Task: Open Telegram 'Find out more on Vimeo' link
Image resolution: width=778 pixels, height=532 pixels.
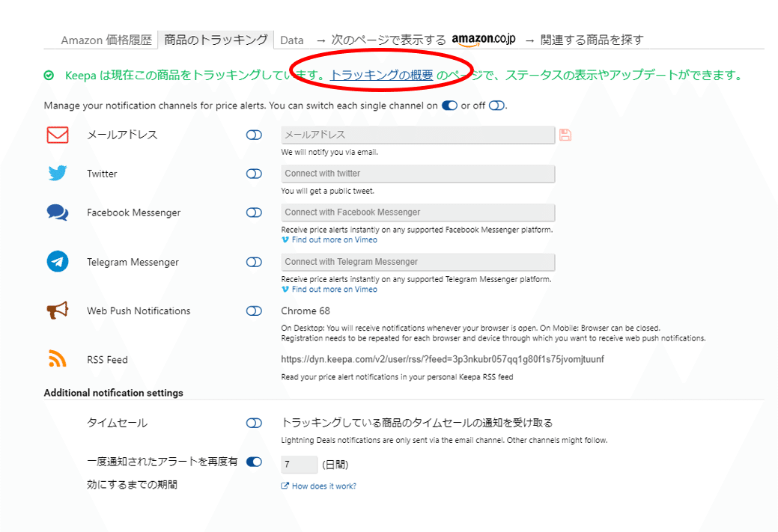Action: [x=335, y=290]
